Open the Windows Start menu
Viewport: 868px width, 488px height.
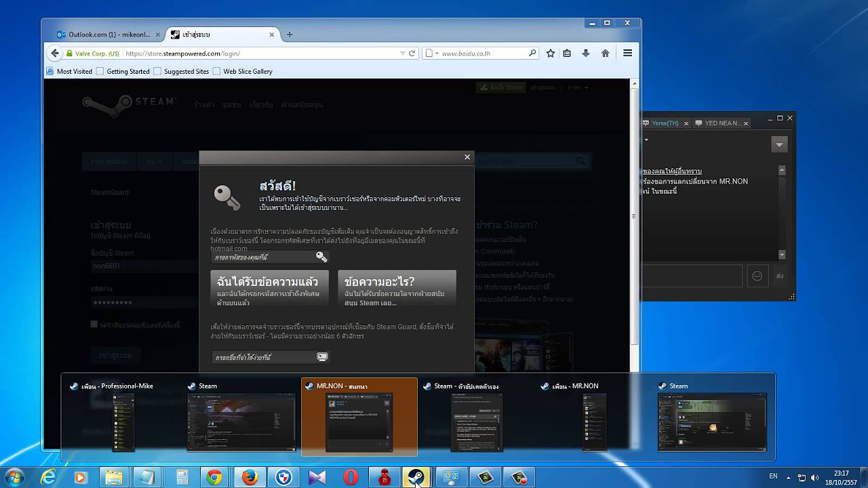[x=15, y=477]
